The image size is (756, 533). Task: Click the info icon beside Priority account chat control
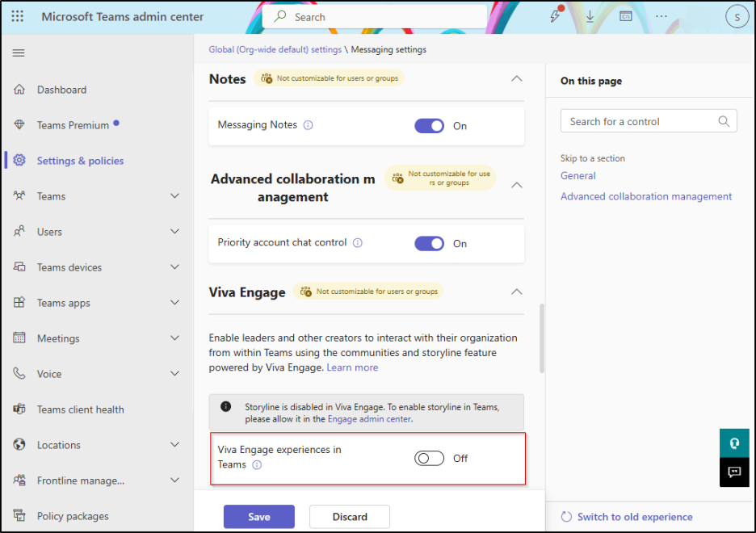coord(358,243)
